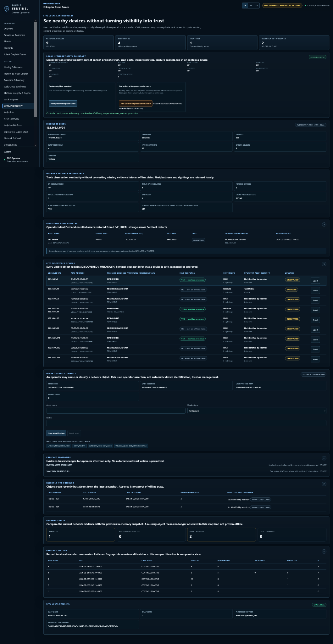Viewport: 333px width, 644px height.
Task: Click the Recently Not Observed stat card
Action: pyautogui.click(x=294, y=42)
